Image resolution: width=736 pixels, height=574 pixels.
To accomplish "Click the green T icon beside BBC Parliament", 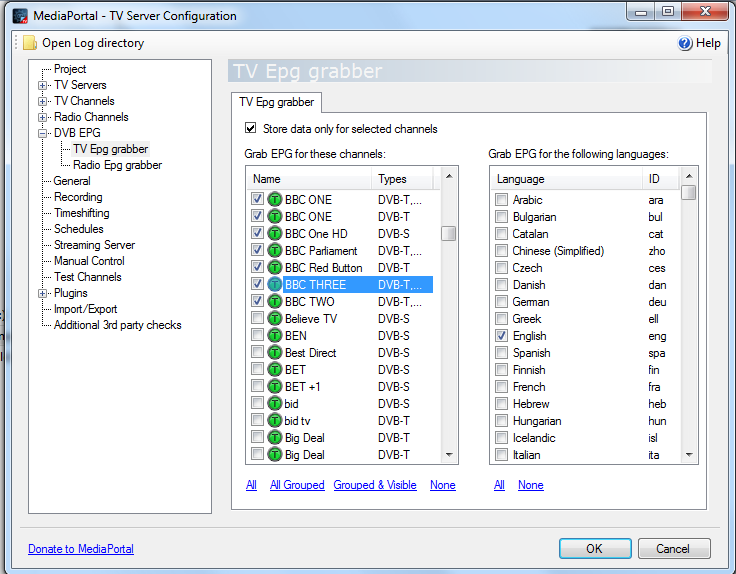I will 274,251.
